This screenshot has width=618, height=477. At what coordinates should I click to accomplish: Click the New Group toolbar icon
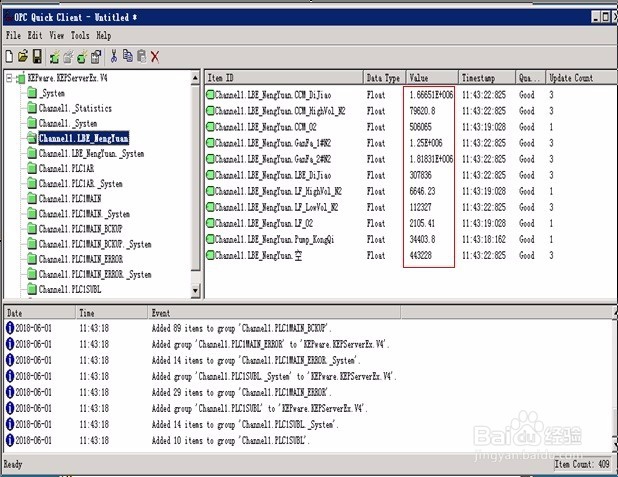[x=68, y=57]
